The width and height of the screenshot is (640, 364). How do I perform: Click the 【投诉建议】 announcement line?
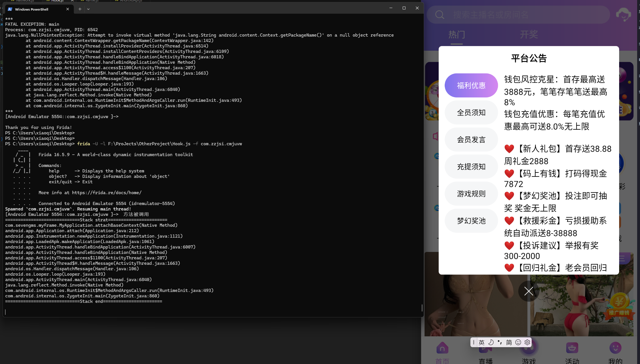(551, 250)
